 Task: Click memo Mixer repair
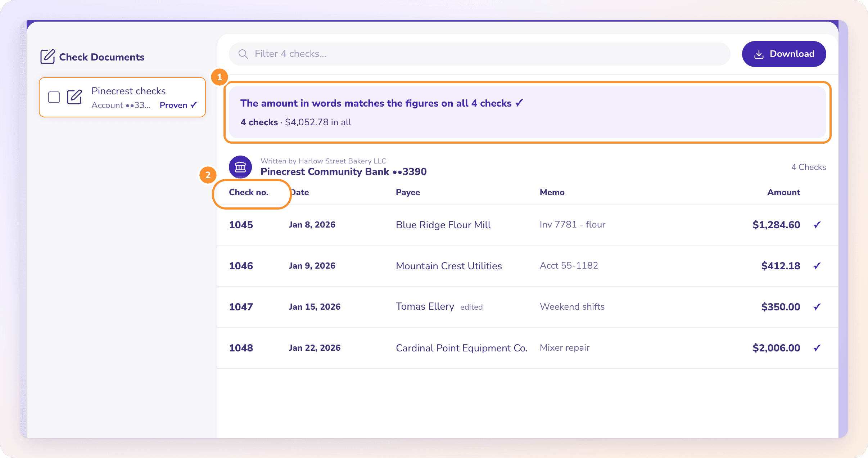click(x=565, y=348)
